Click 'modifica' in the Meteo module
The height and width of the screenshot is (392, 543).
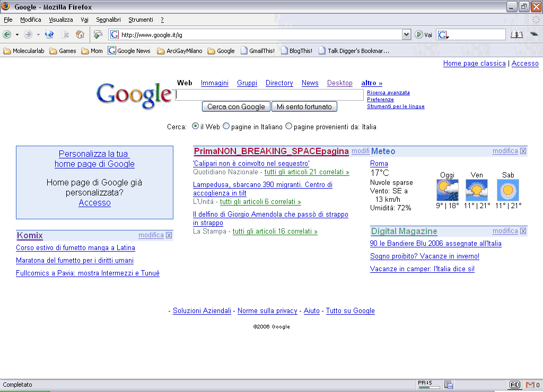click(505, 151)
